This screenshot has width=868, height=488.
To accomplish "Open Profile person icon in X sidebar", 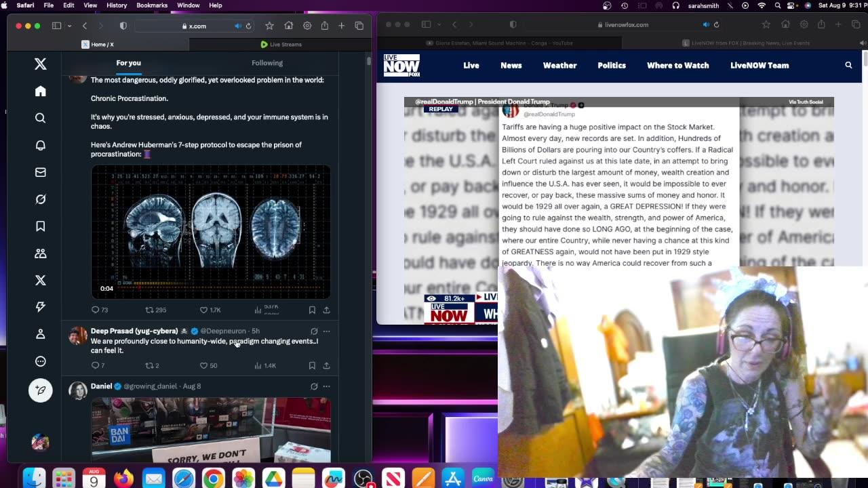I will [41, 334].
